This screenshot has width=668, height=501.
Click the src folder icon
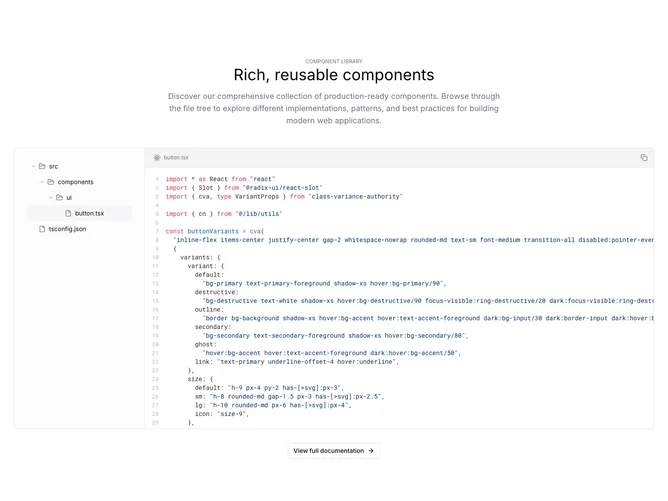tap(42, 166)
